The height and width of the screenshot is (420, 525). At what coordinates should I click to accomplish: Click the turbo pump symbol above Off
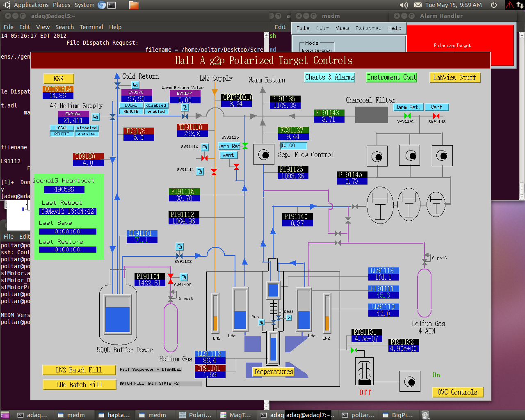click(x=364, y=371)
